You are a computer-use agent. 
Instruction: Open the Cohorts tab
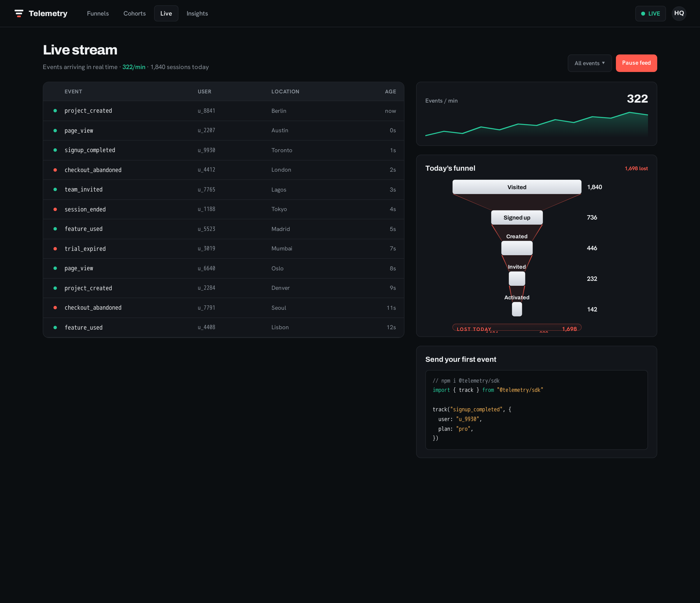click(134, 14)
